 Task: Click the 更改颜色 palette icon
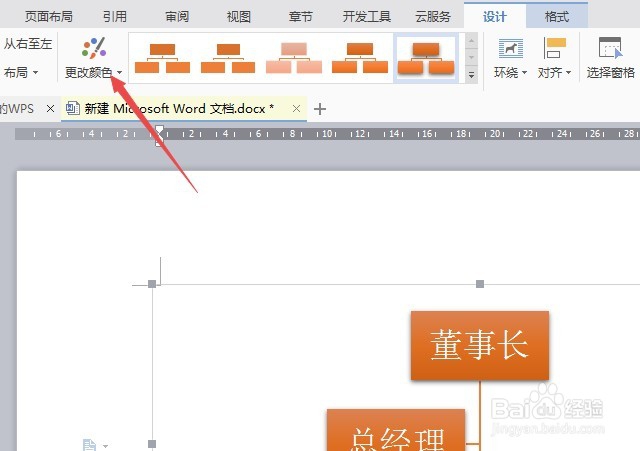point(94,48)
